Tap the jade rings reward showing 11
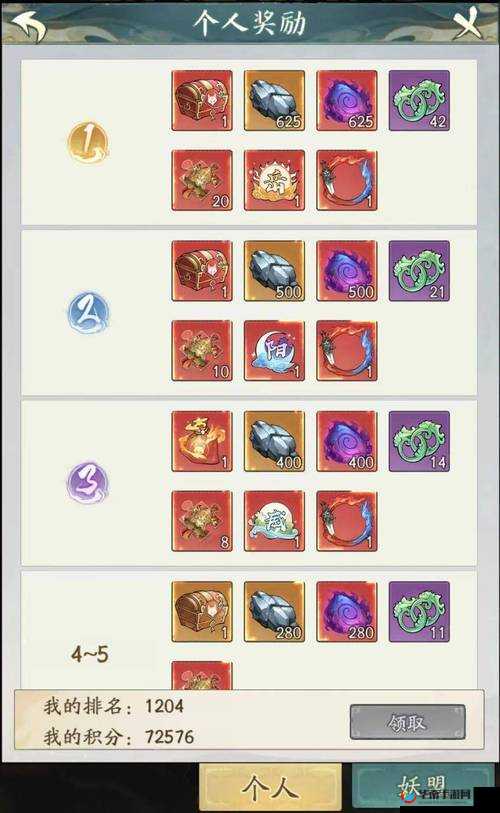The height and width of the screenshot is (813, 500). tap(419, 612)
